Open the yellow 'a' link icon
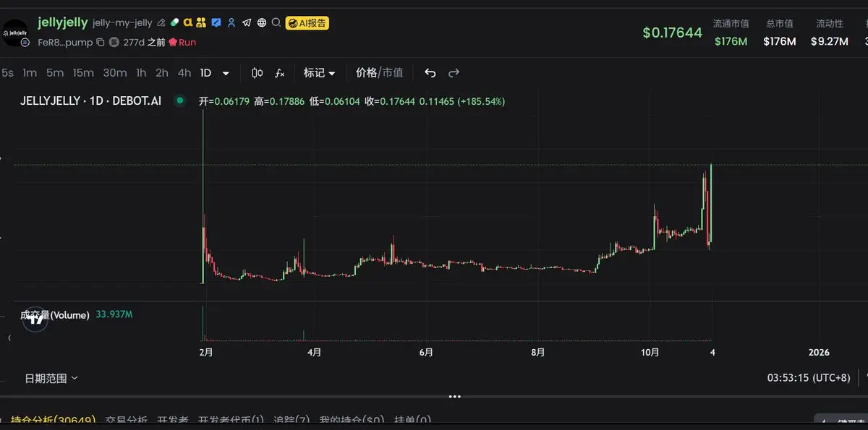868x430 pixels. pyautogui.click(x=187, y=23)
